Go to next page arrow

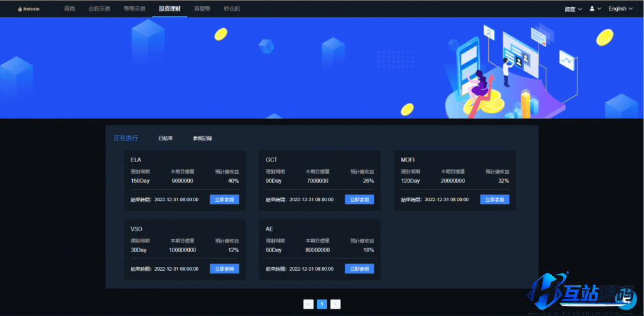point(335,304)
